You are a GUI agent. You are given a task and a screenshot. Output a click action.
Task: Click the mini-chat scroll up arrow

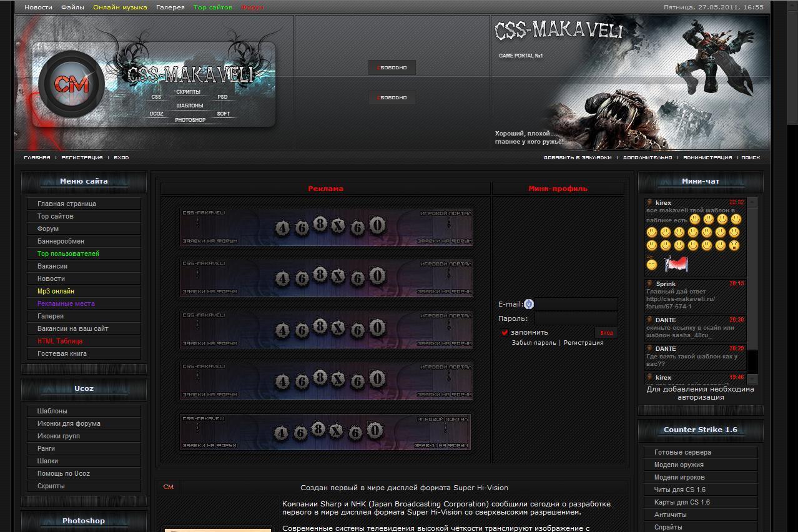coord(752,202)
